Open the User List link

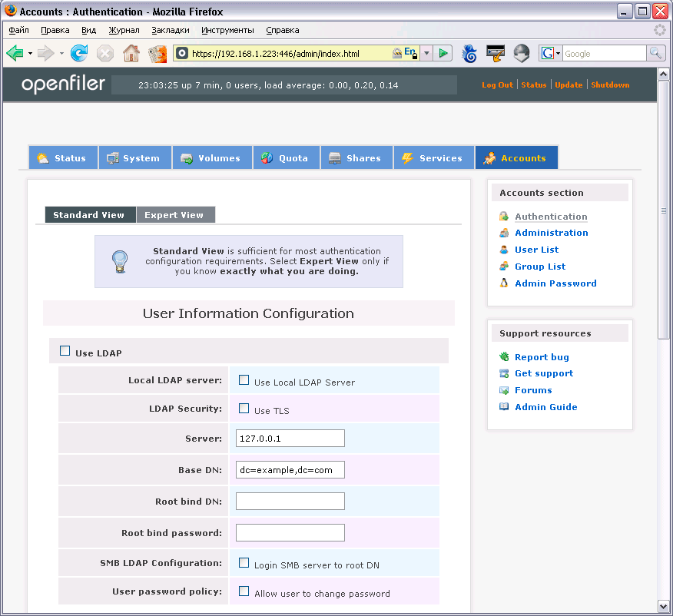click(536, 250)
